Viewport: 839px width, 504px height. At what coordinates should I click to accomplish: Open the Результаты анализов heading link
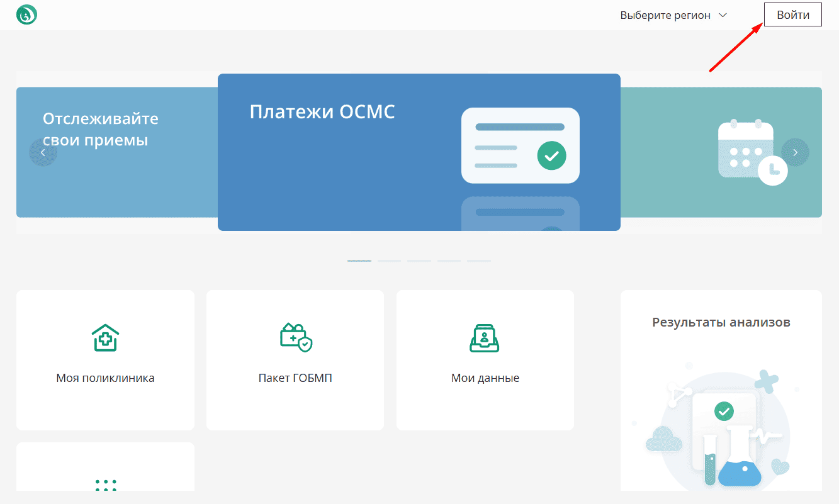(x=721, y=322)
